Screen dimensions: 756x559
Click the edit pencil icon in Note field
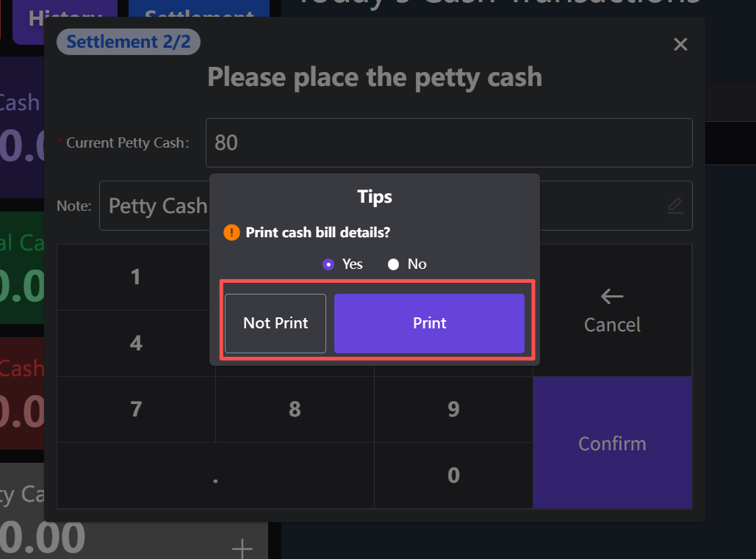[x=674, y=206]
